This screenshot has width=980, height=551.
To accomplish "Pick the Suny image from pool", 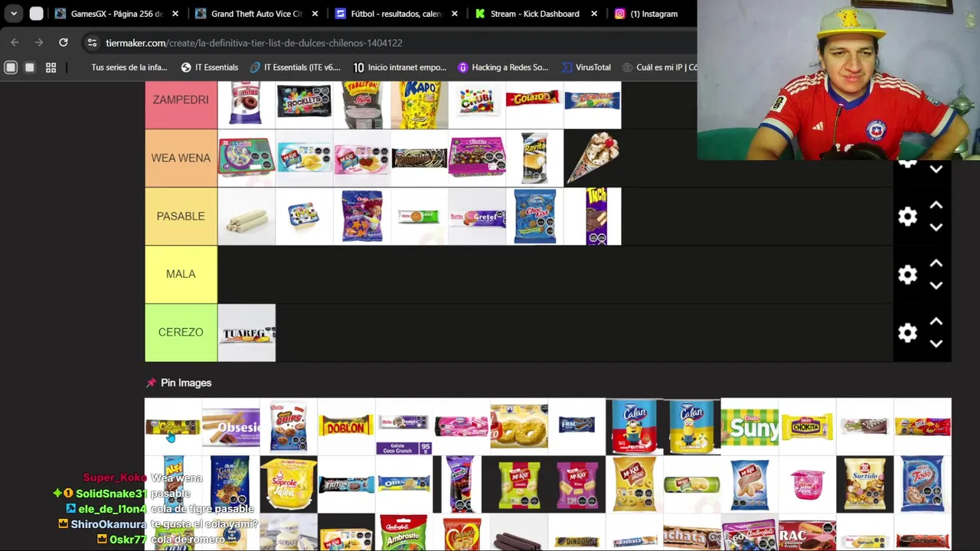I will point(750,427).
